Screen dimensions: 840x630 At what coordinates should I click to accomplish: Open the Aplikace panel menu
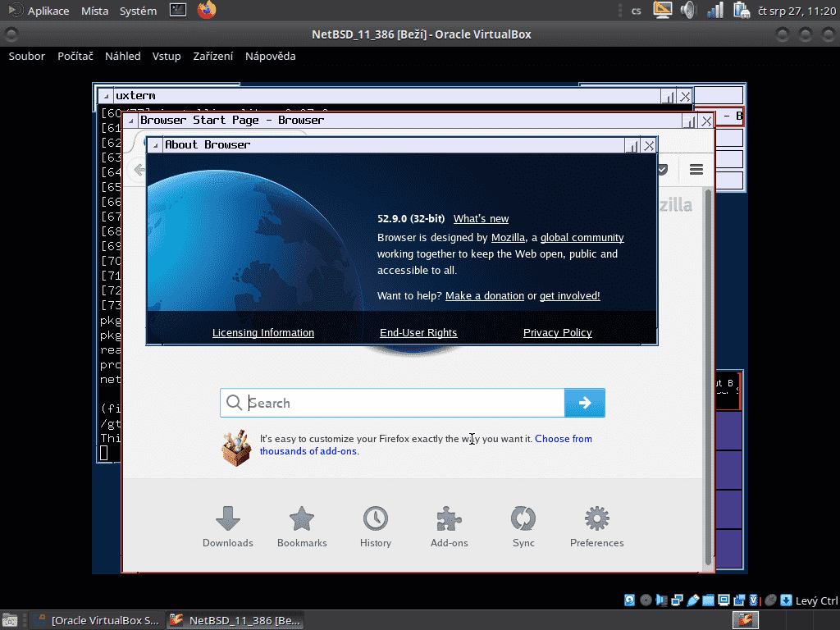48,11
